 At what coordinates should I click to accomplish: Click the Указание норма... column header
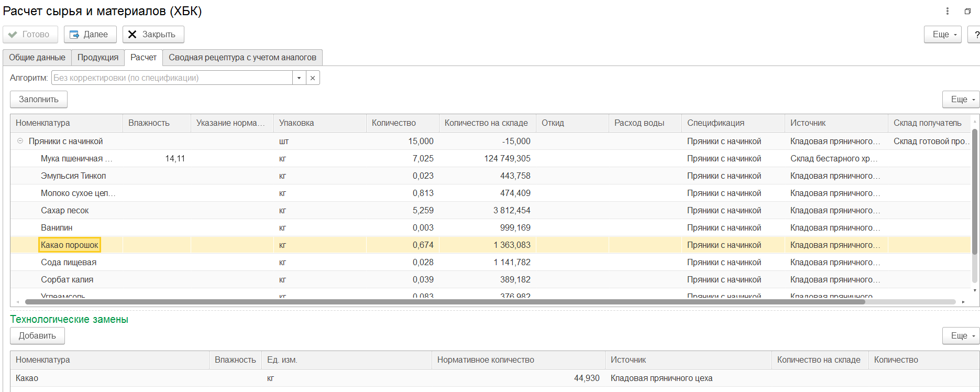232,123
